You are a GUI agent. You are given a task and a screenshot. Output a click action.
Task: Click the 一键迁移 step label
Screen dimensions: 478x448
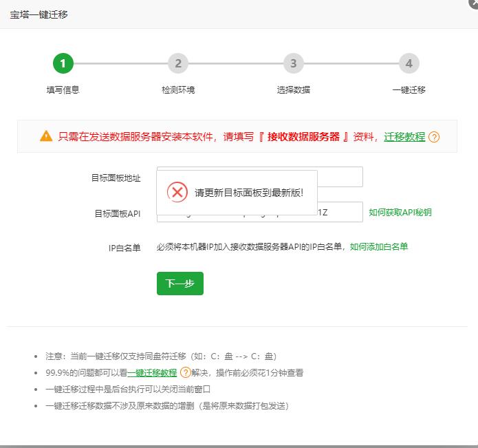tap(409, 90)
